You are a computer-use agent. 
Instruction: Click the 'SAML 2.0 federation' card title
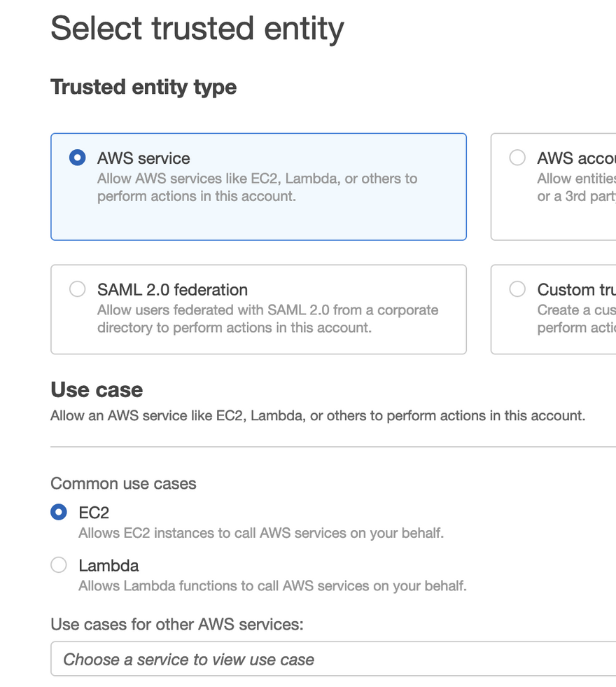172,290
